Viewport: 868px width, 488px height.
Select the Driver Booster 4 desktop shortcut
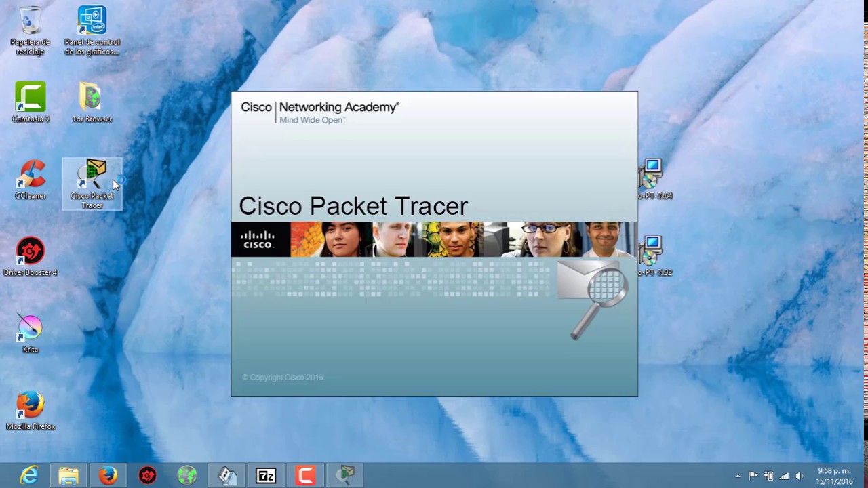(x=30, y=257)
